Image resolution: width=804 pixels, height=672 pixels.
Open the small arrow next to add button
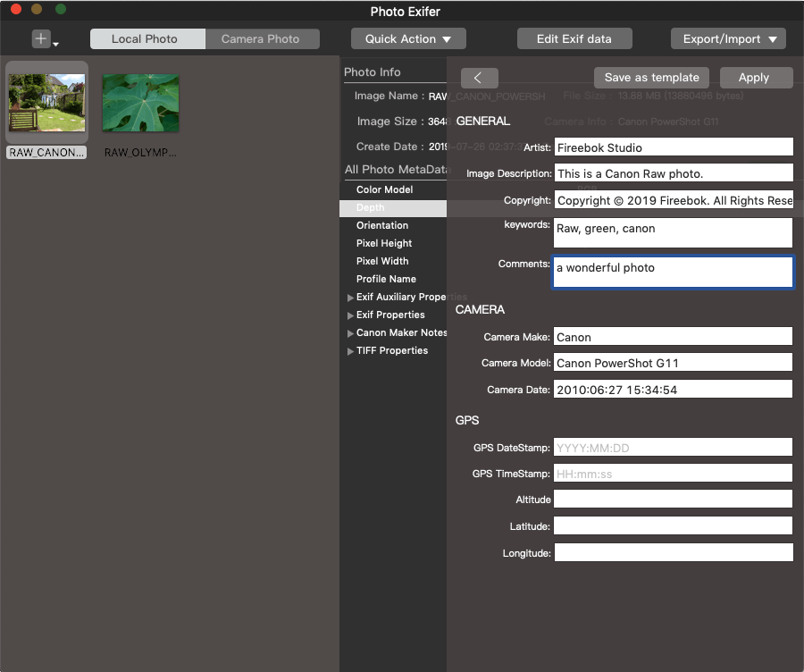[56, 45]
